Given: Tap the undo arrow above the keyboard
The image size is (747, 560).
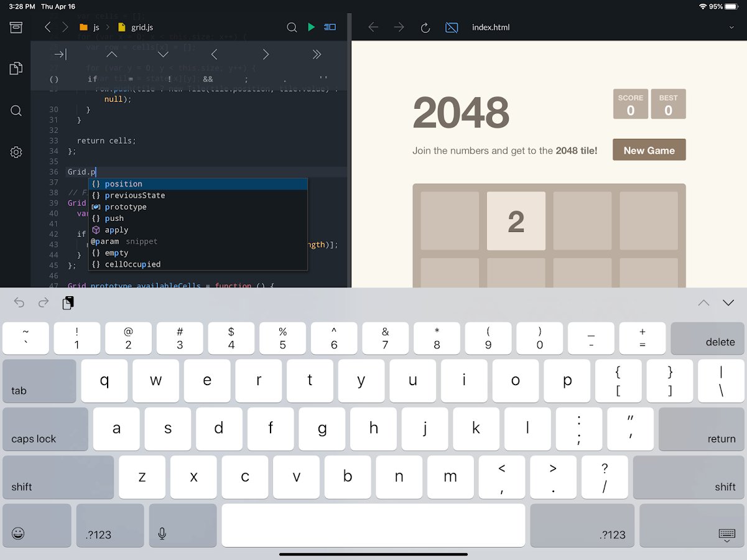Looking at the screenshot, I should tap(19, 303).
